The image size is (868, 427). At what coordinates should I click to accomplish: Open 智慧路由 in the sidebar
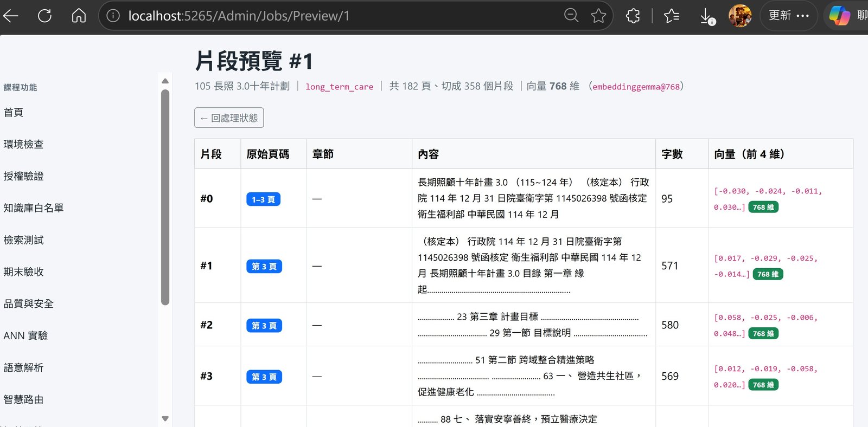[23, 400]
